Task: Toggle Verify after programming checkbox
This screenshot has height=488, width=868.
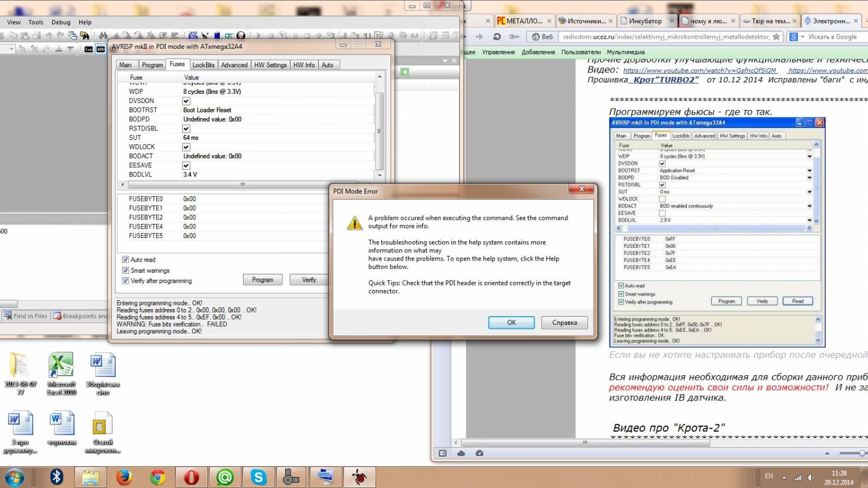Action: click(126, 281)
